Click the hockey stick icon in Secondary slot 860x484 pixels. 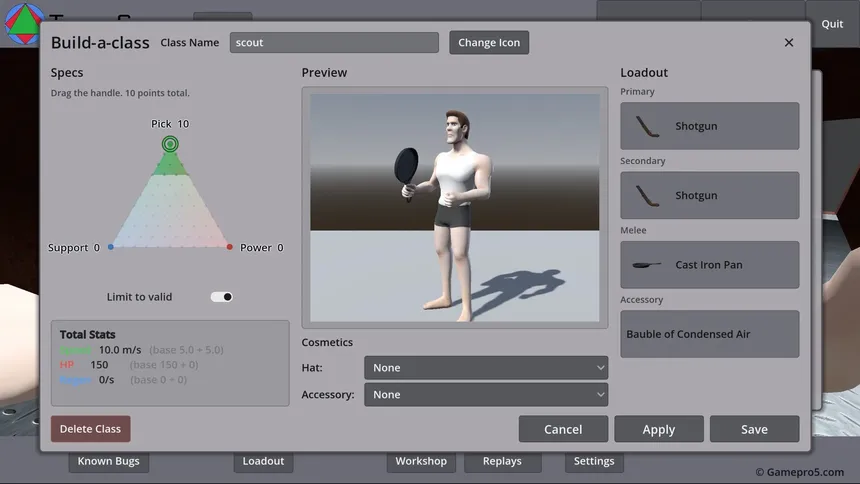click(647, 196)
